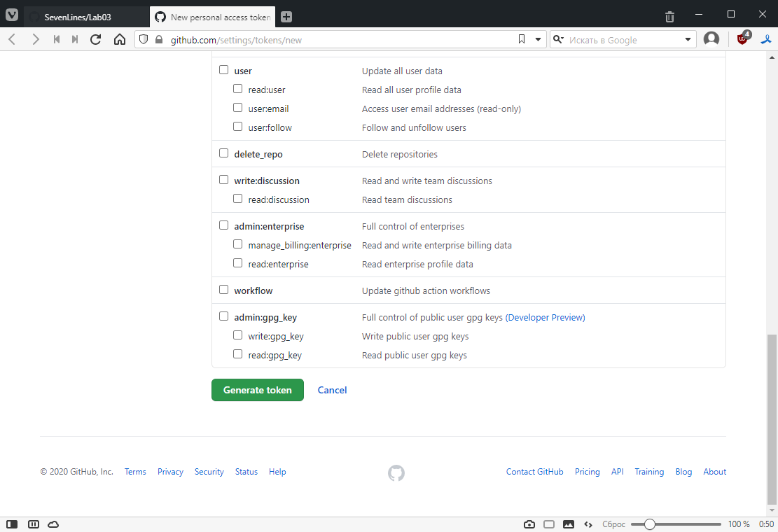
Task: Toggle the side panel icon
Action: click(x=12, y=524)
